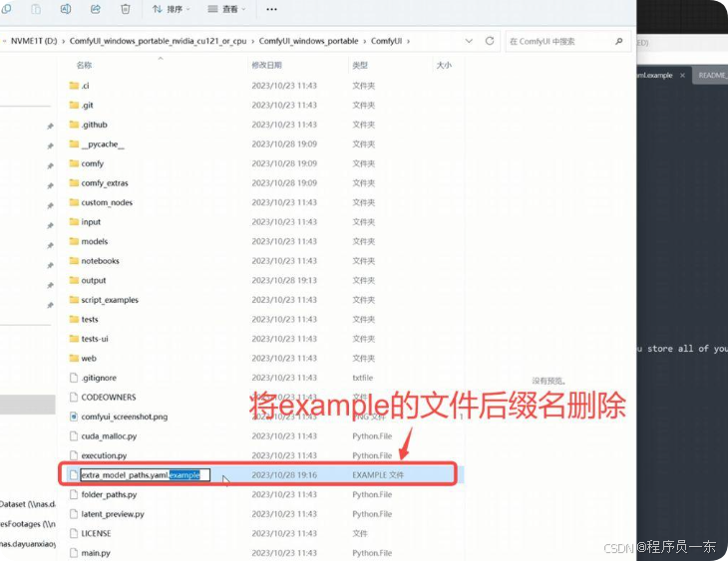Click the Share icon in the toolbar

click(95, 9)
